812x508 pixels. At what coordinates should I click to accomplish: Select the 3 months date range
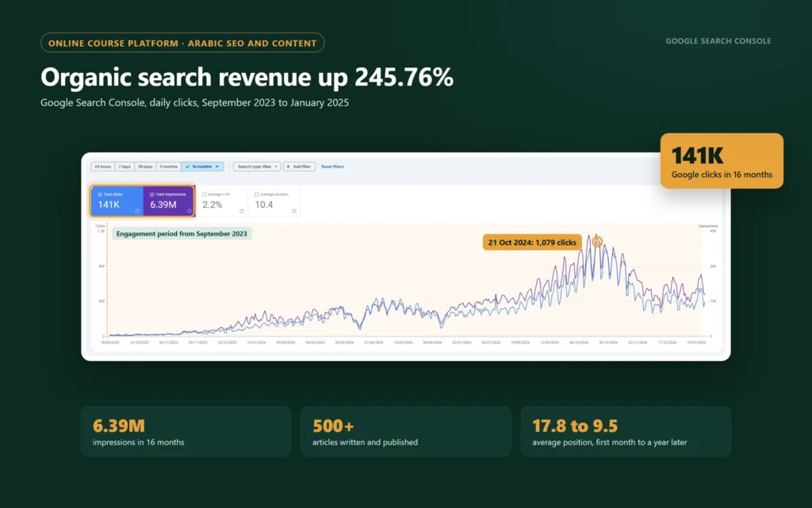click(x=169, y=167)
